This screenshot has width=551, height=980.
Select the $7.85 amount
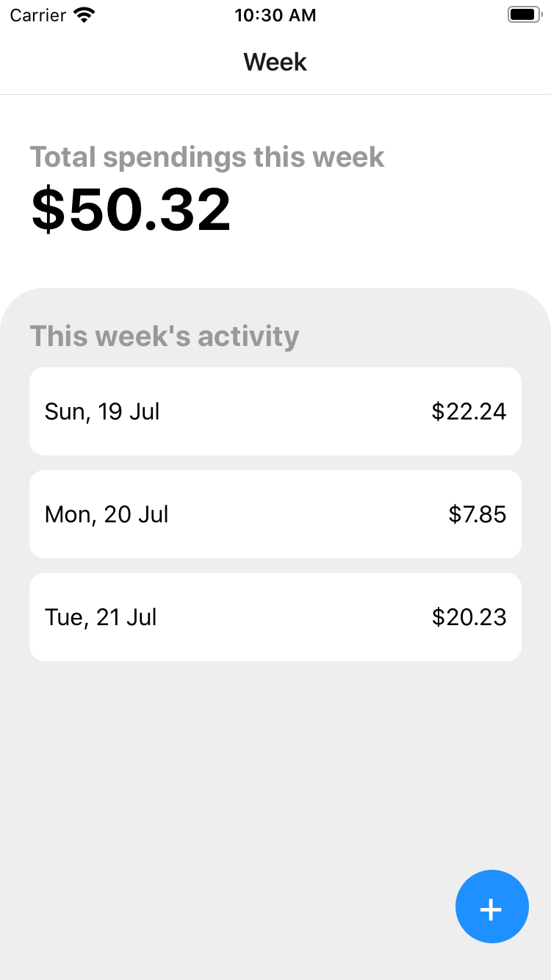tap(478, 514)
